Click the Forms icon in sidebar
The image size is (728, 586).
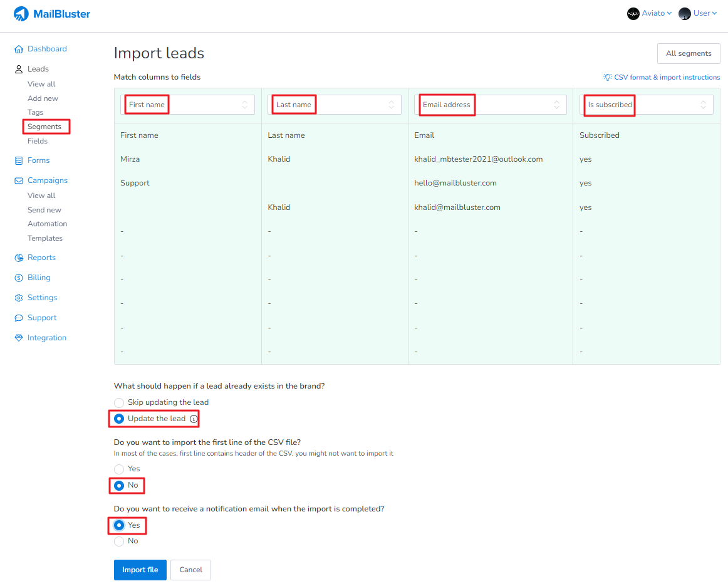tap(19, 160)
